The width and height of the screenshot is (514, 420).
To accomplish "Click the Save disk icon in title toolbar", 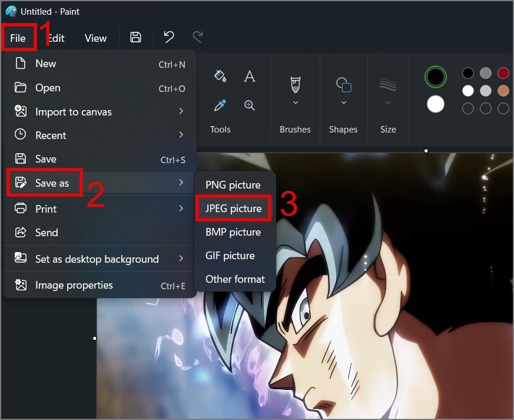I will pyautogui.click(x=135, y=37).
